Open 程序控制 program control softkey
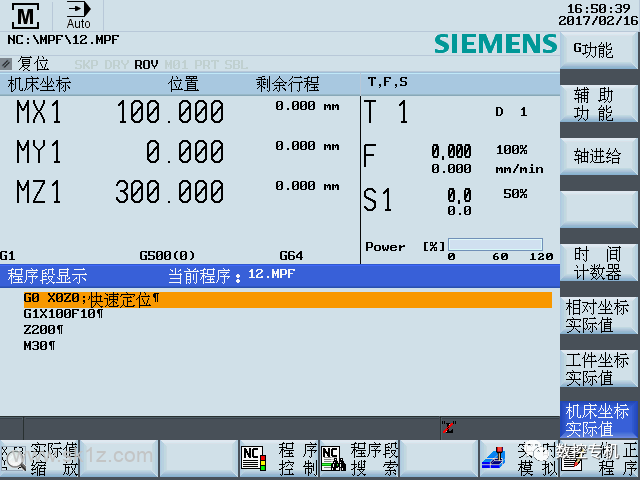Image resolution: width=640 pixels, height=480 pixels. (279, 459)
